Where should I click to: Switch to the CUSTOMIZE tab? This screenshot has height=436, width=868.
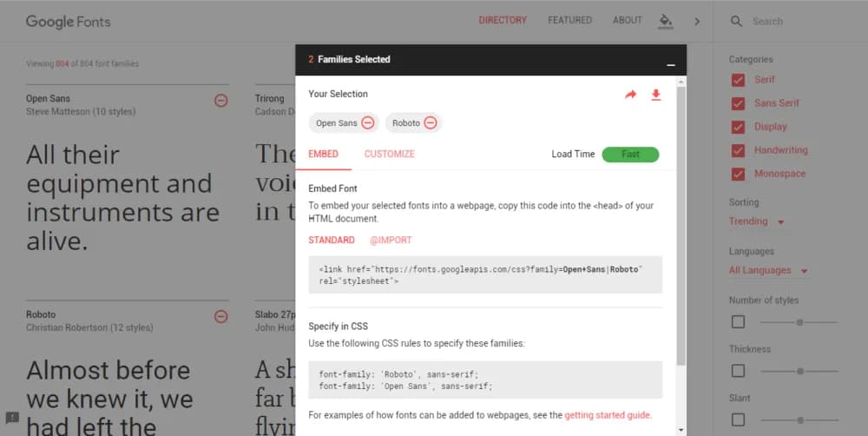pyautogui.click(x=389, y=154)
